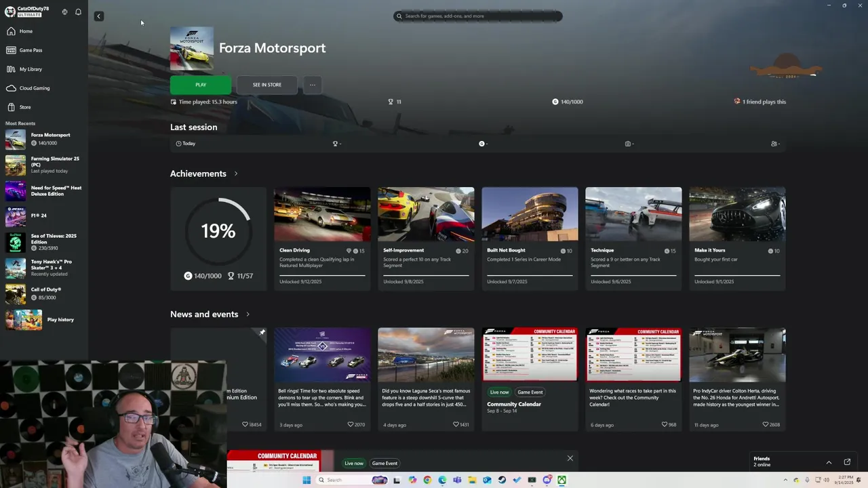Click the 1 friend plays this link
The image size is (868, 488).
[x=760, y=102]
